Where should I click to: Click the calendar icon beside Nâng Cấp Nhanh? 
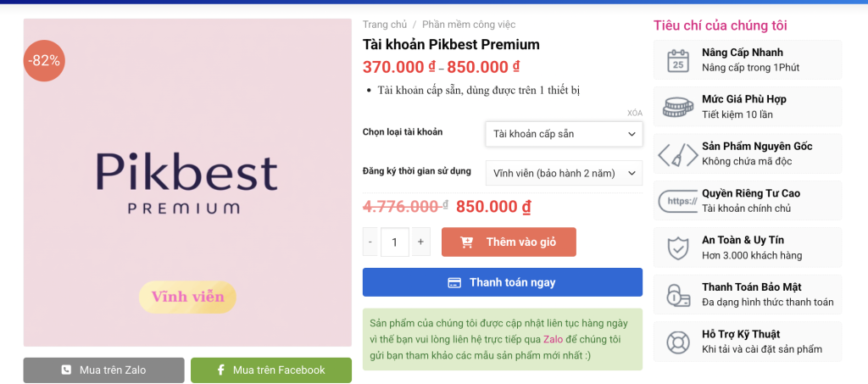[x=677, y=60]
